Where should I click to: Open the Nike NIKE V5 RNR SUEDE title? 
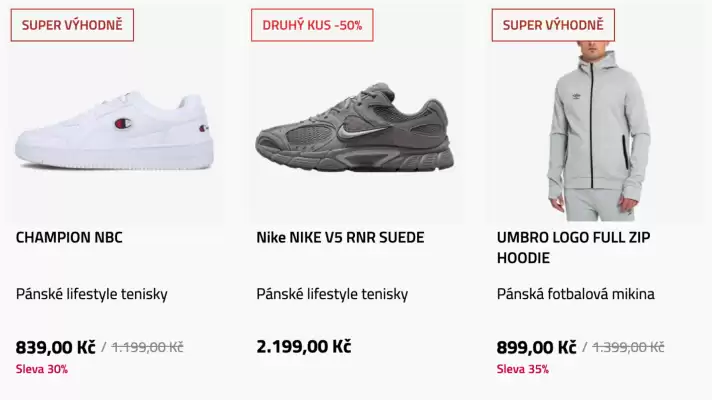pyautogui.click(x=340, y=238)
